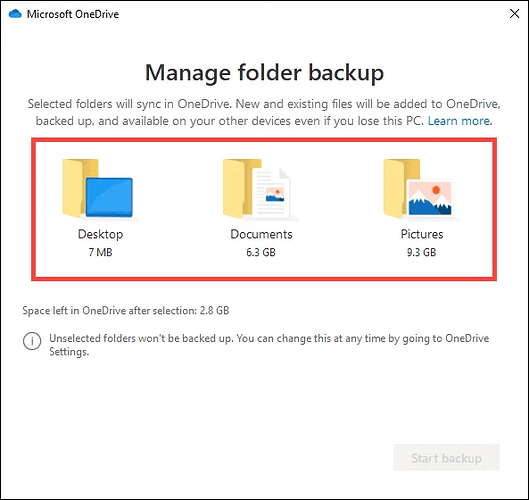Image resolution: width=529 pixels, height=500 pixels.
Task: Click the Manage folder backup heading
Action: [x=264, y=73]
